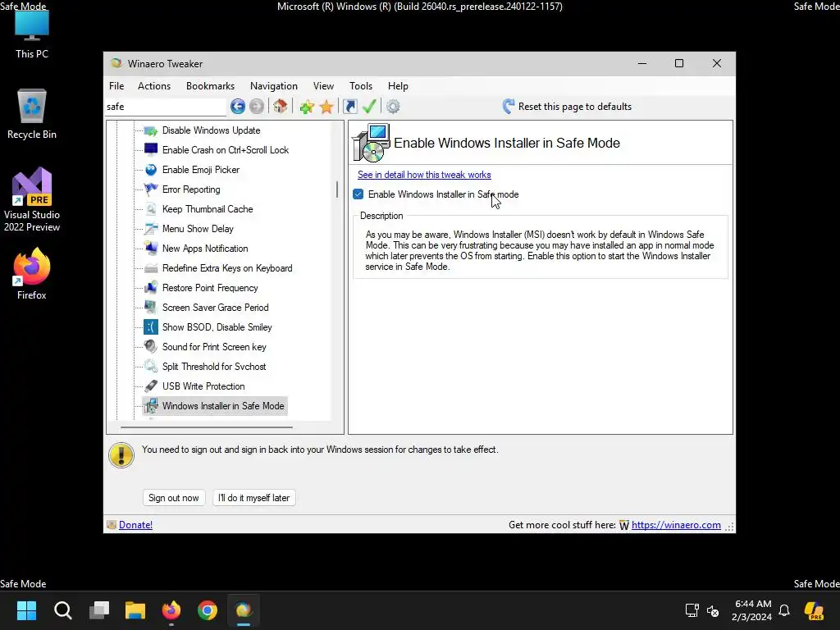Screen dimensions: 840x630
Task: Click the Reset this page refresh icon
Action: coord(509,106)
